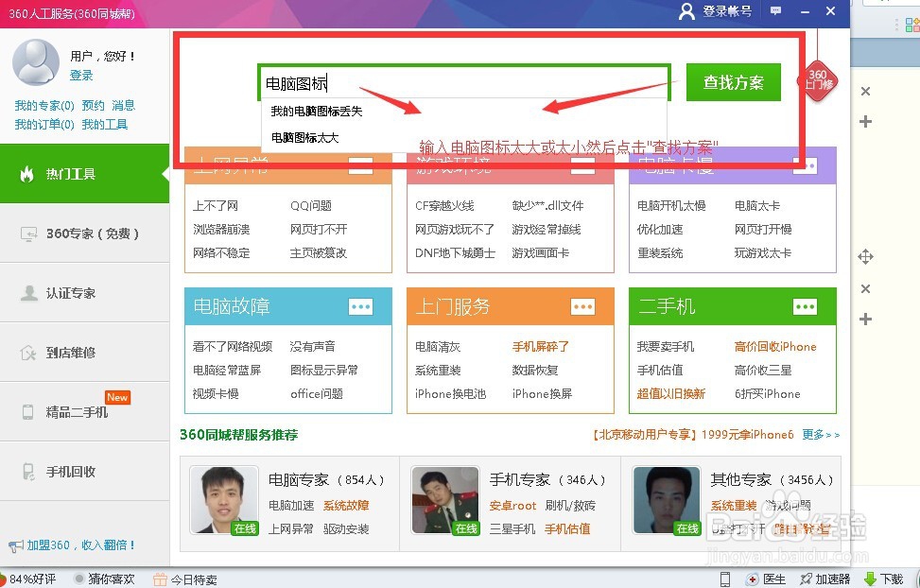Click the 电脑专家 expert photo
The height and width of the screenshot is (588, 920).
[x=223, y=501]
